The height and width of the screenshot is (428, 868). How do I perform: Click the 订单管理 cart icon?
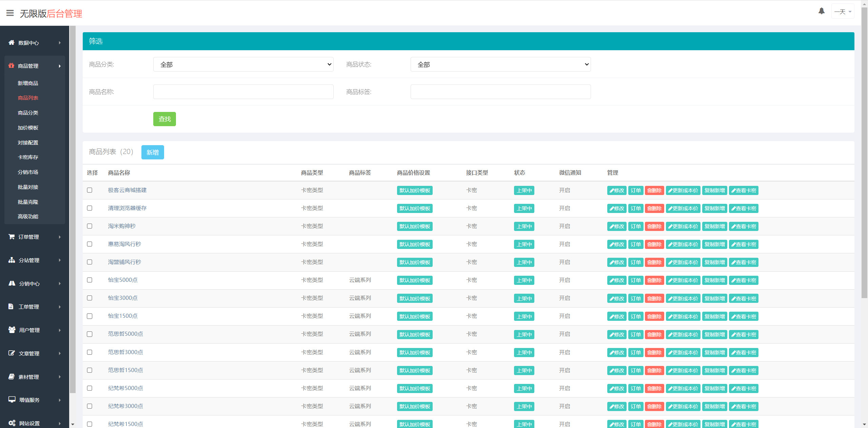[12, 236]
